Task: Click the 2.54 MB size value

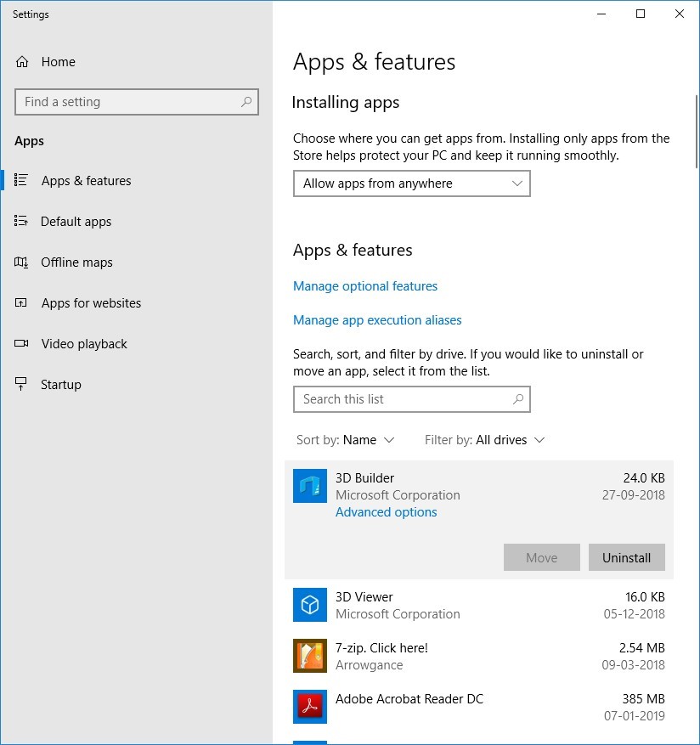Action: (641, 648)
